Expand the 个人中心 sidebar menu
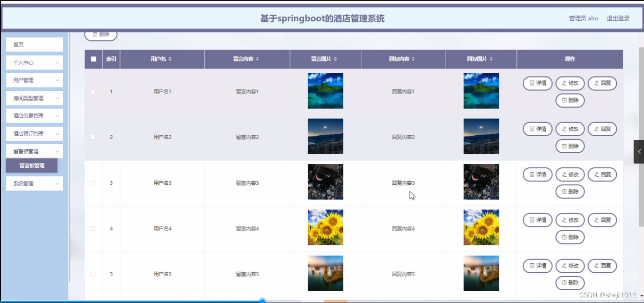 point(34,62)
